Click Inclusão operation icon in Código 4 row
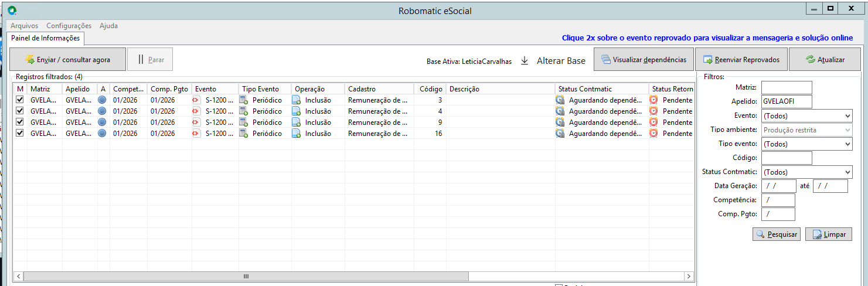Image resolution: width=868 pixels, height=286 pixels. click(297, 111)
